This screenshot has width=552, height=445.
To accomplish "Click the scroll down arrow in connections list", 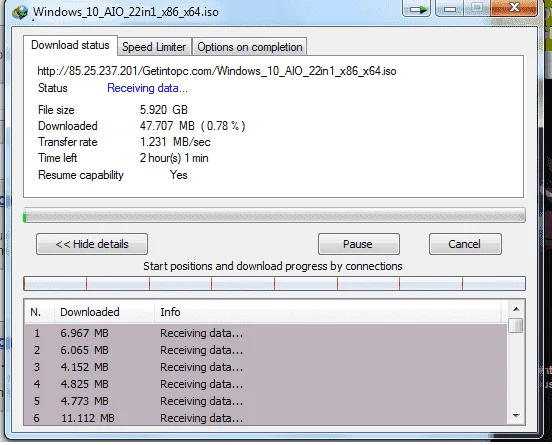I will point(516,415).
